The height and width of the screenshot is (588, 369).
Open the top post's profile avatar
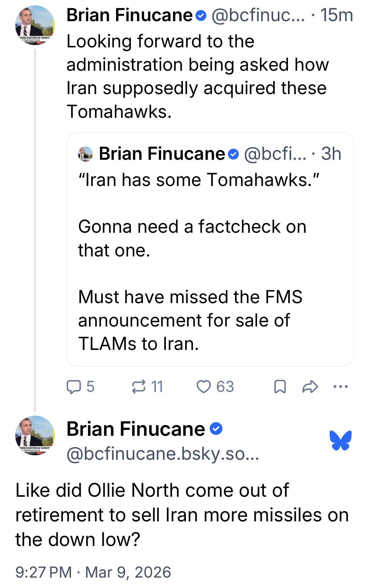click(x=35, y=25)
